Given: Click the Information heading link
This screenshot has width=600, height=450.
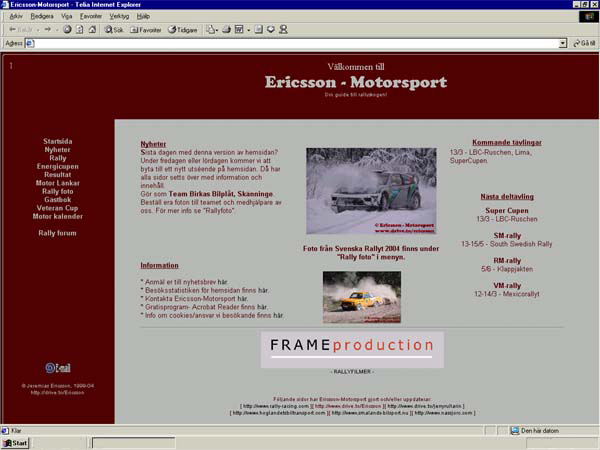Looking at the screenshot, I should 159,265.
